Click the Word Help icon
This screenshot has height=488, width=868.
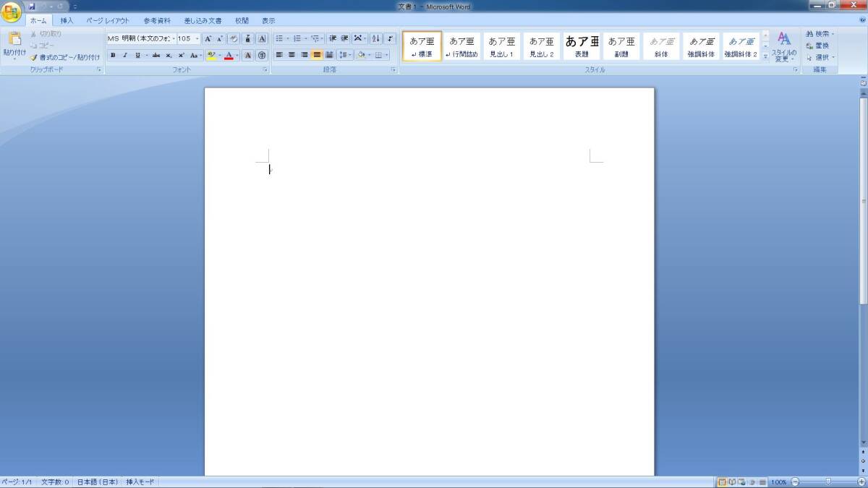pyautogui.click(x=861, y=21)
